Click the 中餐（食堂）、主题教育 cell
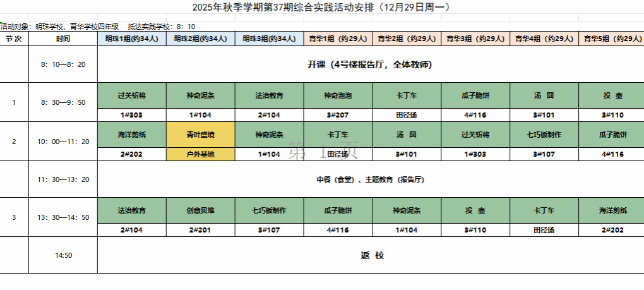Screen dimensions: 644x290 coord(371,179)
